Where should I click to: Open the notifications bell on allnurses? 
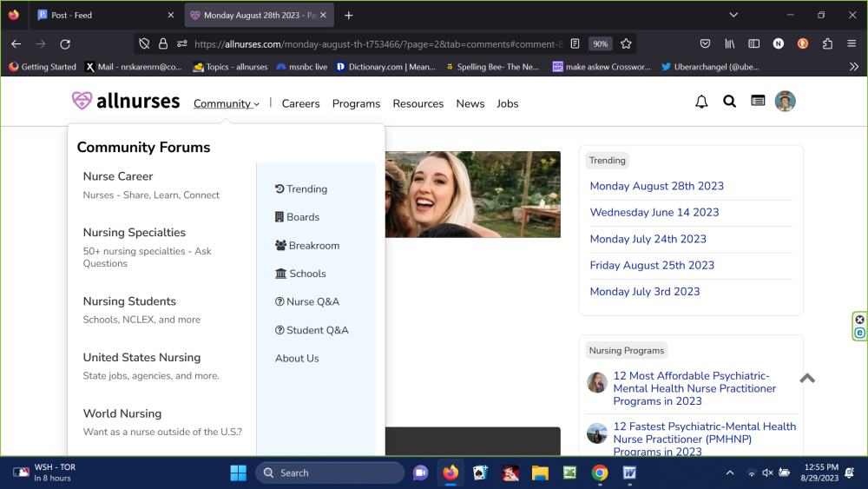[x=701, y=102]
